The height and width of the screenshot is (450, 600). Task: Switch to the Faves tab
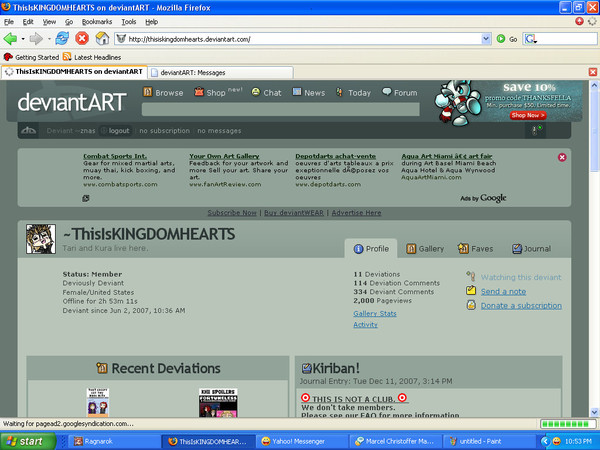475,249
